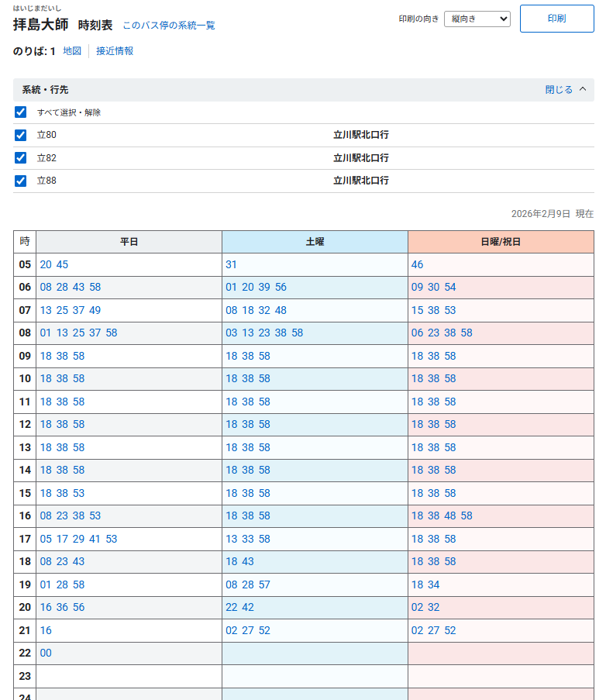Click the 閉じる link
The width and height of the screenshot is (606, 700).
click(559, 90)
